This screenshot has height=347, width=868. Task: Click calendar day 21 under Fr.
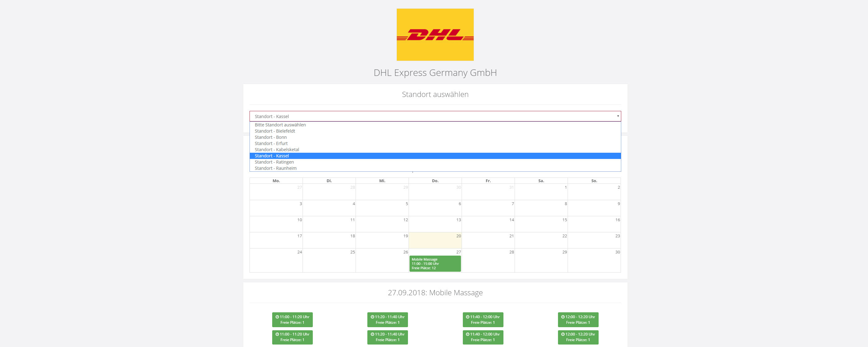488,240
